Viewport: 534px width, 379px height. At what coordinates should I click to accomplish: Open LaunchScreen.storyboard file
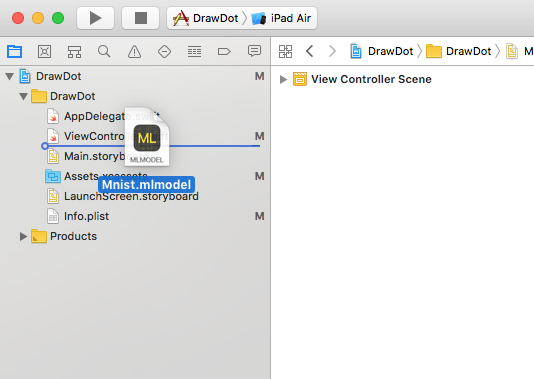coord(135,196)
